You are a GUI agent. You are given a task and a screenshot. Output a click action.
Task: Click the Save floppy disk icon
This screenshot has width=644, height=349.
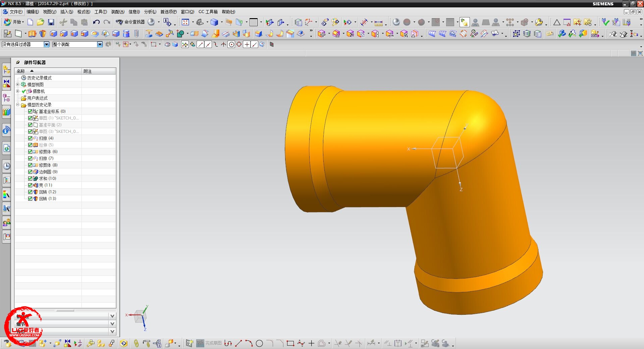tap(51, 22)
